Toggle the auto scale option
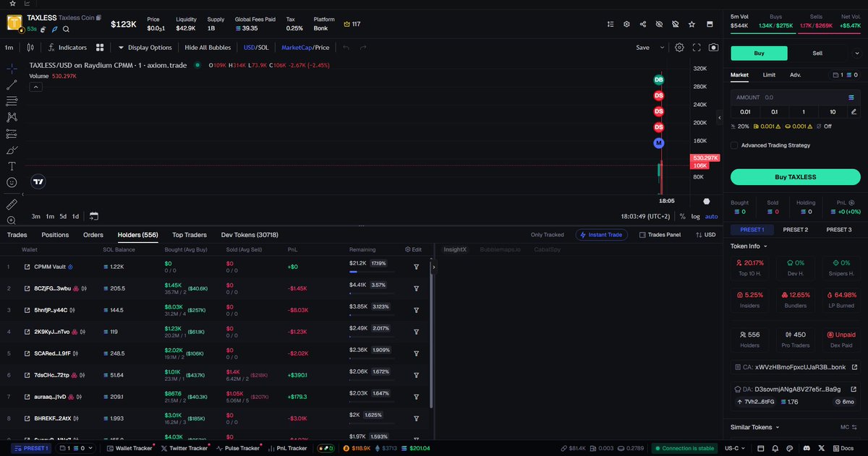The height and width of the screenshot is (456, 868). point(712,216)
